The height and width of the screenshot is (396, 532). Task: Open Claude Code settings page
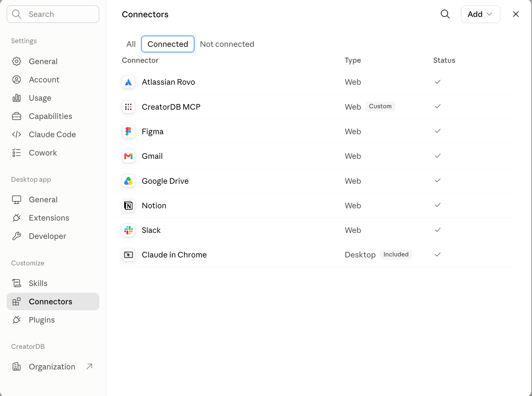[52, 135]
